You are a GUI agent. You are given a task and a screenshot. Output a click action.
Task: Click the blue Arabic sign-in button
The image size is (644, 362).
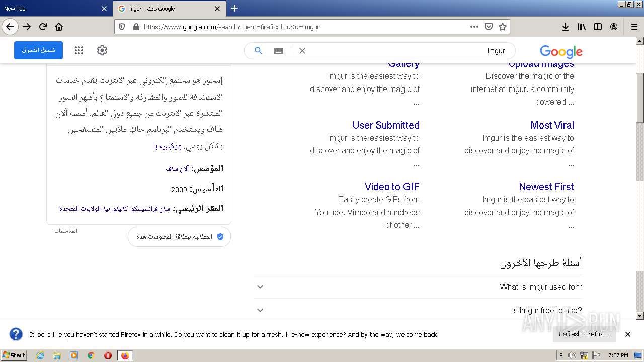[x=38, y=50]
